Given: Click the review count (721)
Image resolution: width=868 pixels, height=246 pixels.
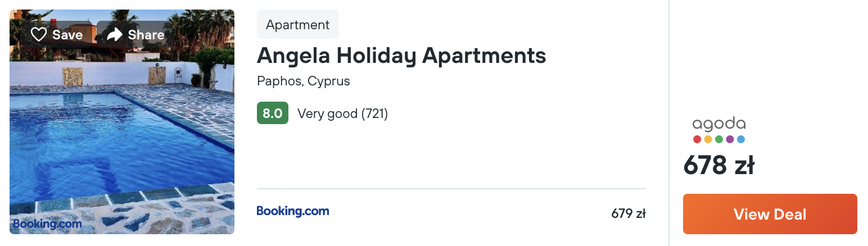Looking at the screenshot, I should [374, 113].
